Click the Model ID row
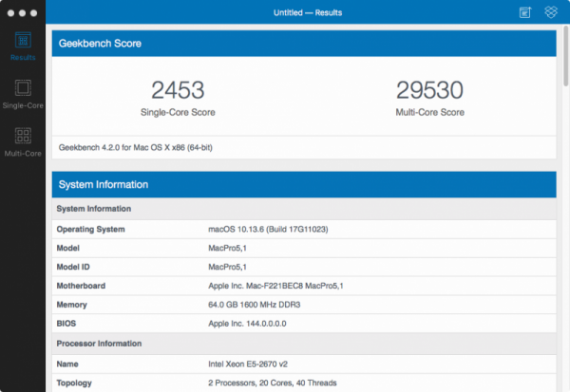 click(x=303, y=267)
